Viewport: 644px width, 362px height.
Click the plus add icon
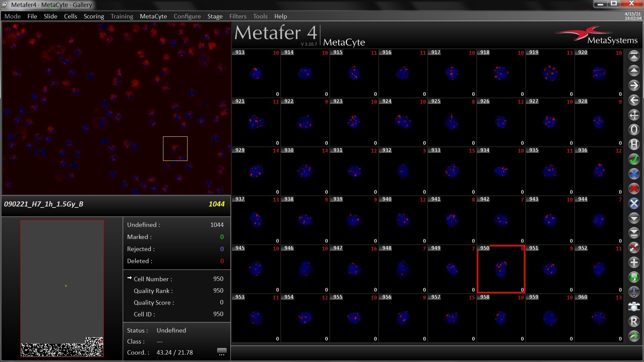634,262
